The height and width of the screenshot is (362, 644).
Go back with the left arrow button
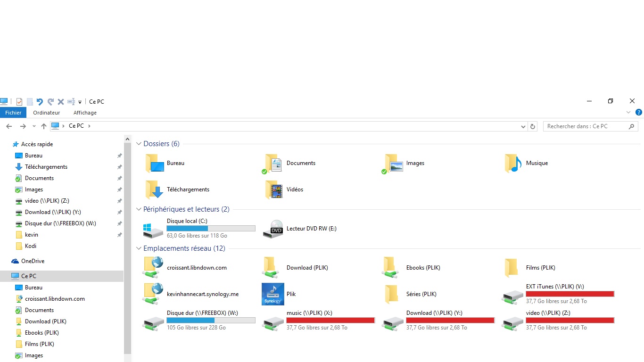coord(9,126)
